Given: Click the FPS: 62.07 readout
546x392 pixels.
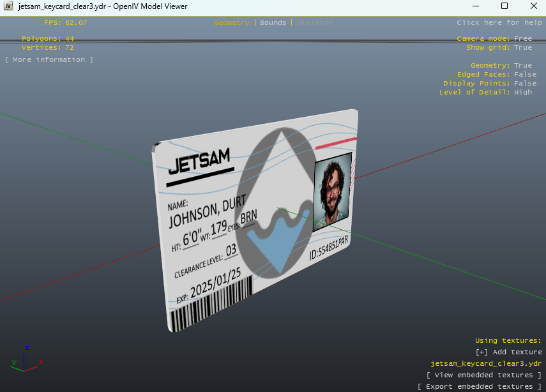Looking at the screenshot, I should pos(66,22).
